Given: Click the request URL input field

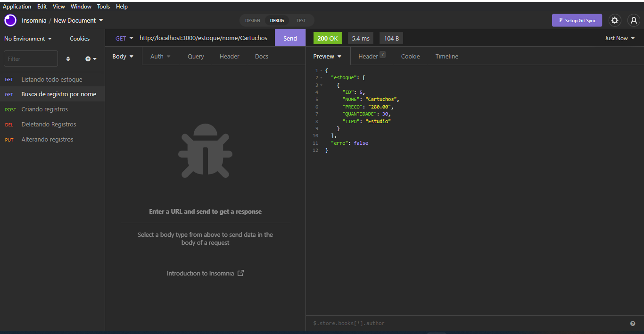Looking at the screenshot, I should coord(203,38).
